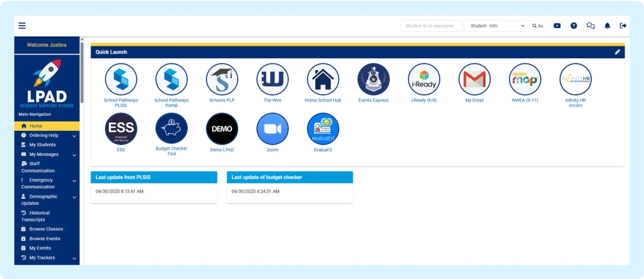Launch ESS Employee Self Service icon
The width and height of the screenshot is (644, 279).
[121, 129]
